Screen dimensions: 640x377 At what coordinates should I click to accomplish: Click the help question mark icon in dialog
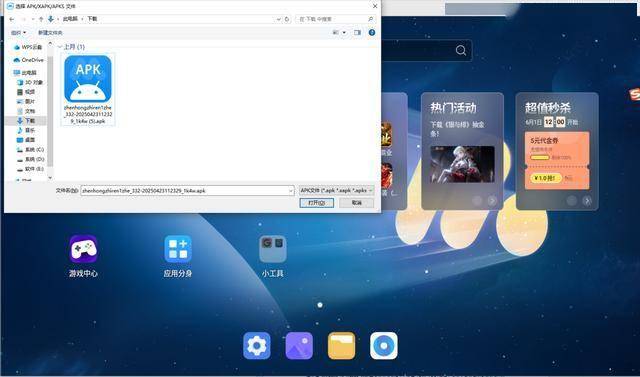point(372,32)
